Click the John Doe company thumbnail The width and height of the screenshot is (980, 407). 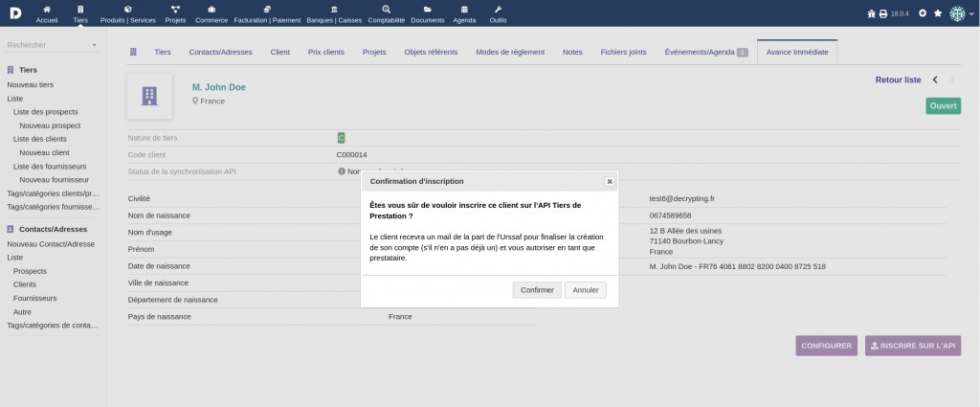tap(149, 95)
